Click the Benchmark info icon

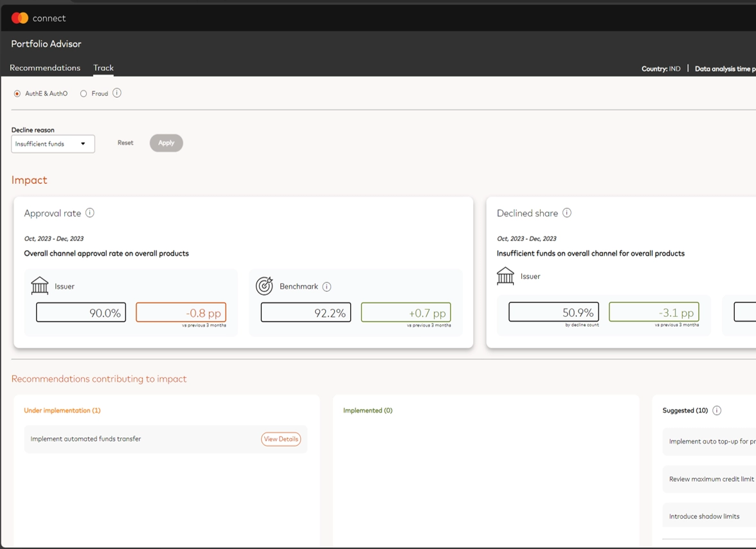(x=327, y=287)
